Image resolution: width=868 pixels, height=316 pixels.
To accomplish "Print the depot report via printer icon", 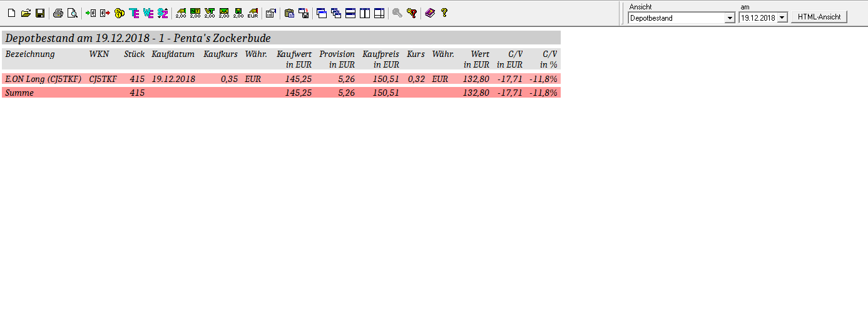I will coord(58,13).
